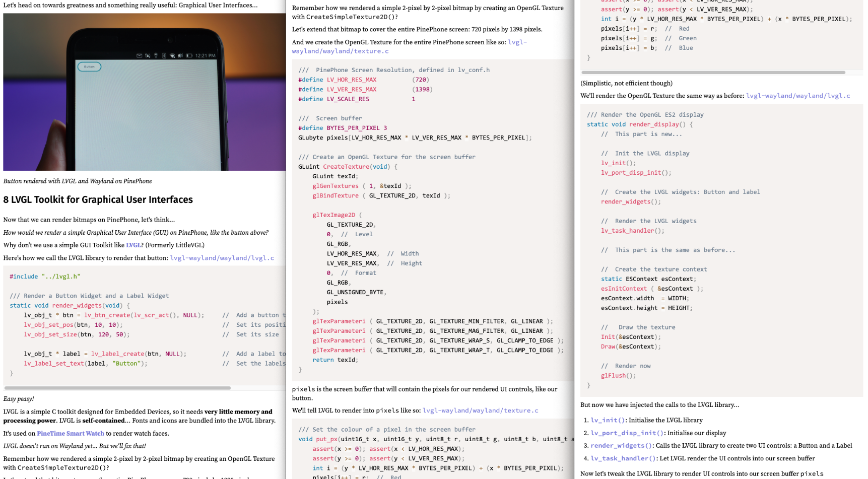Click horizontal scrollbar under render_widgets code block
868x479 pixels.
[117, 388]
